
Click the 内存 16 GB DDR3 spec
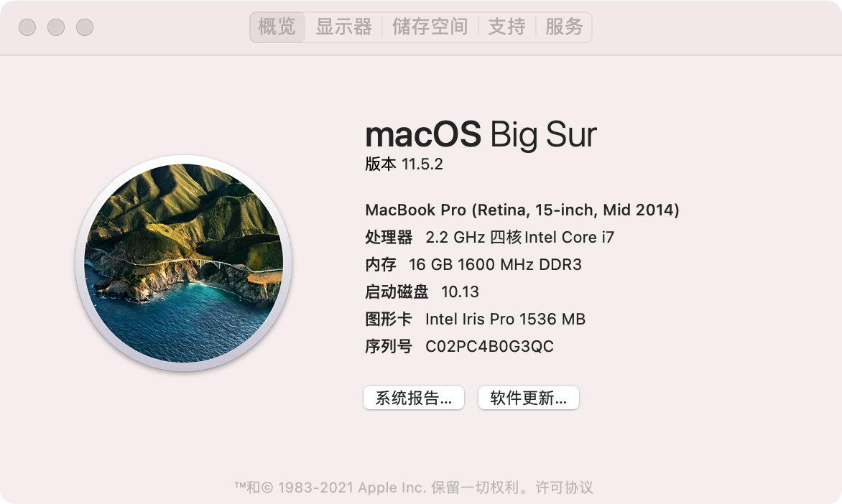pyautogui.click(x=474, y=264)
